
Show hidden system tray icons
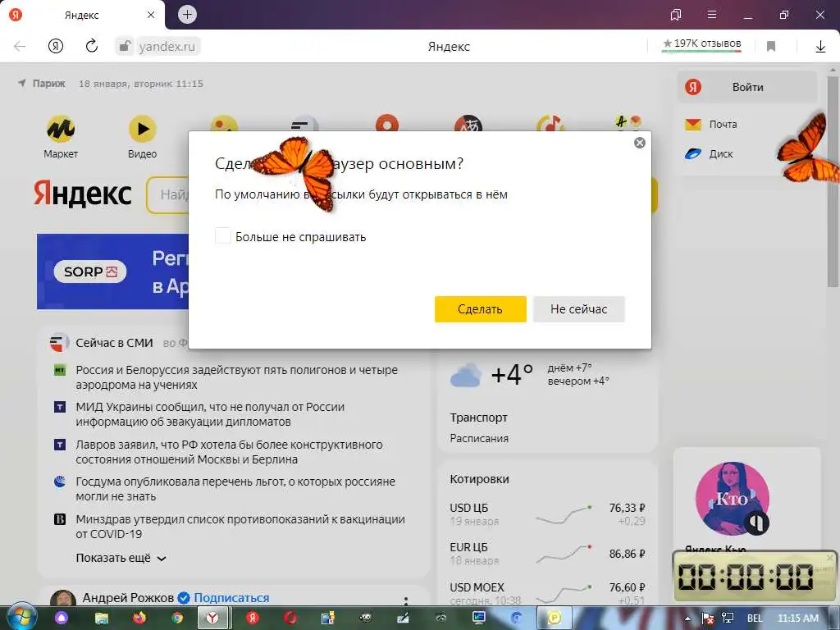(688, 619)
